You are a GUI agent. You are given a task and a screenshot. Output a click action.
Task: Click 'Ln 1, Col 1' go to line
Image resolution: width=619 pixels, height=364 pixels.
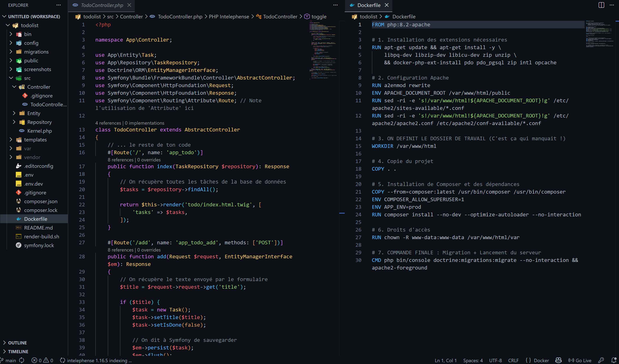pyautogui.click(x=446, y=360)
